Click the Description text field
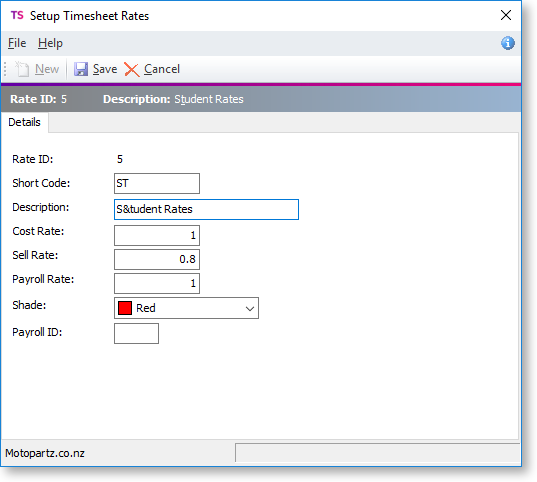 pos(206,209)
